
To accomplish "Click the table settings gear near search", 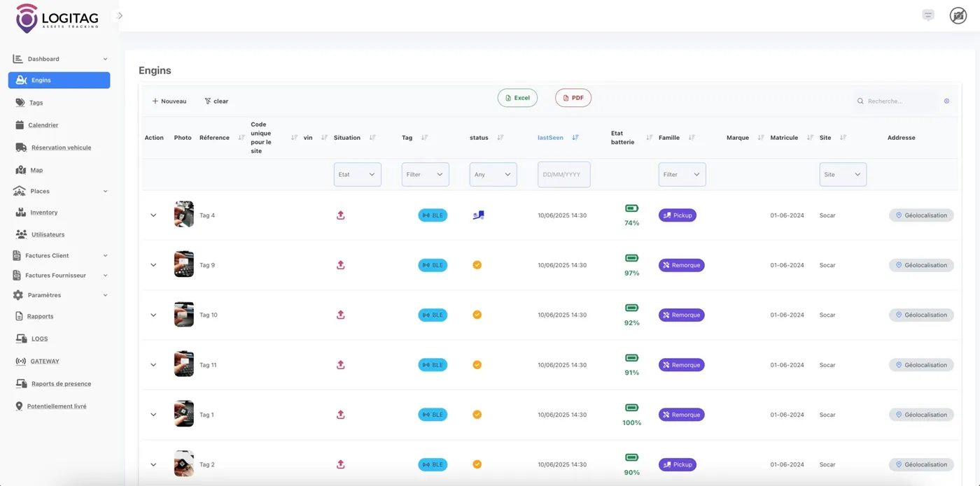I will [946, 101].
